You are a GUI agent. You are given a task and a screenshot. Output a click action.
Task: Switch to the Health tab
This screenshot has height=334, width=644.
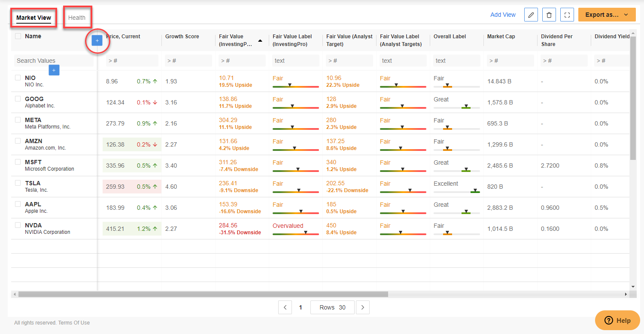pos(77,18)
